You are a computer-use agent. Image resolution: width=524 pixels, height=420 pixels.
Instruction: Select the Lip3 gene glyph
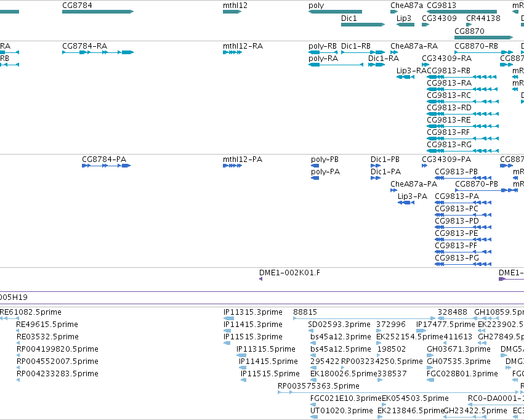click(405, 25)
